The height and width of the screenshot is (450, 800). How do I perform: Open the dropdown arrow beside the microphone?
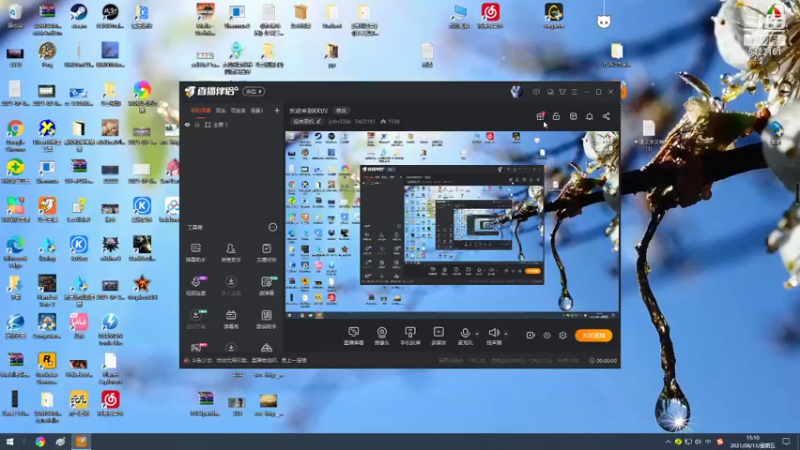[477, 334]
